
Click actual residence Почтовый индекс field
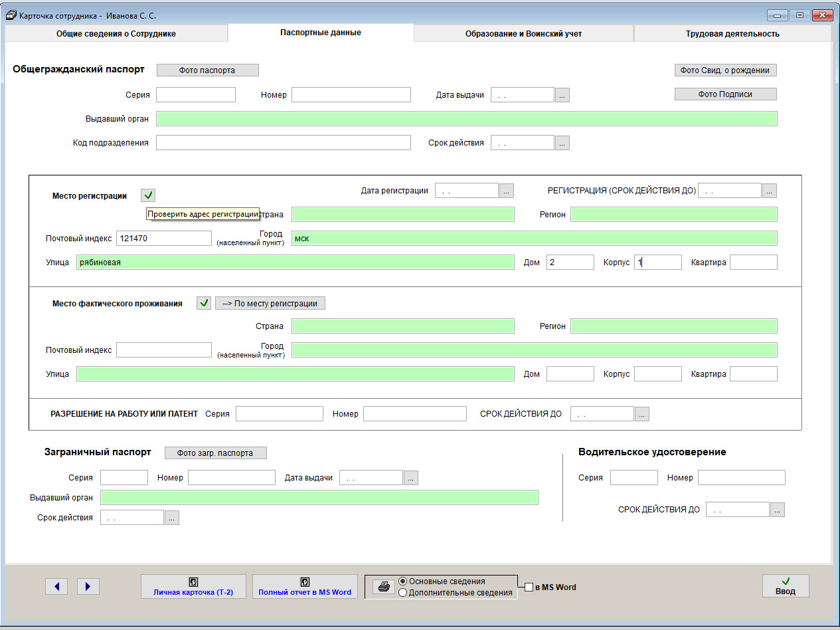(164, 350)
